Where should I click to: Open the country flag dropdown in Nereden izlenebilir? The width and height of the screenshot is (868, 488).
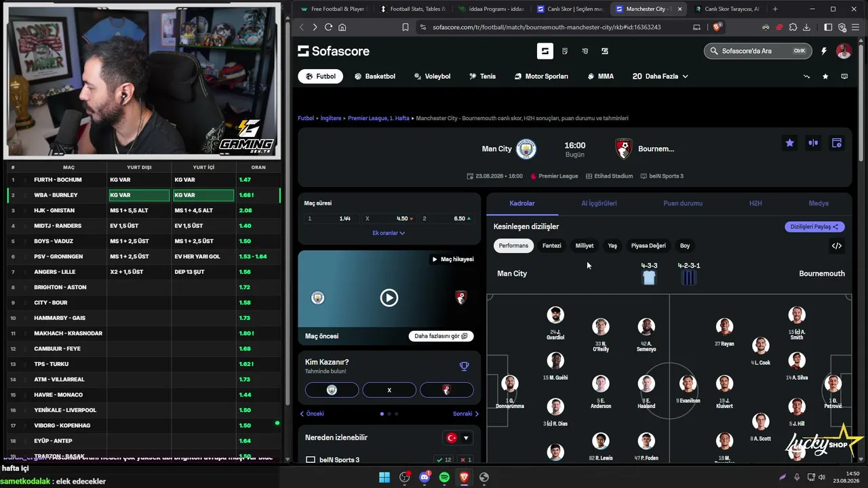pos(458,439)
